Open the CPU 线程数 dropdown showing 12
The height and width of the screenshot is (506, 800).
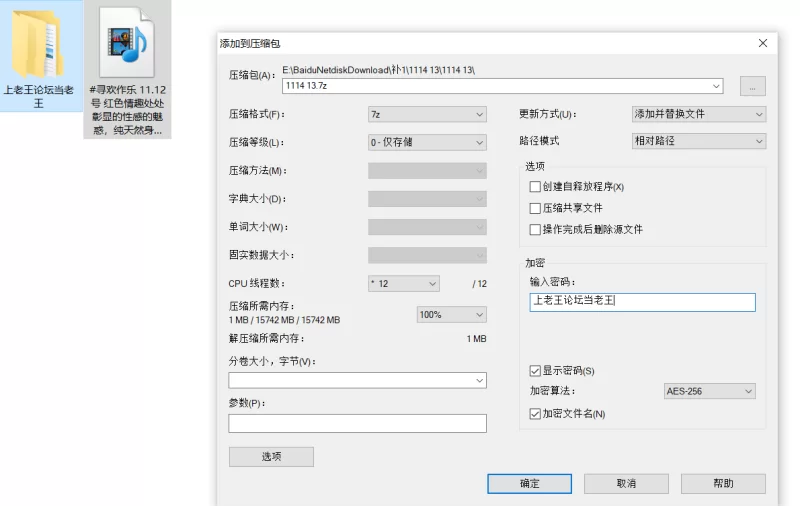[x=404, y=284]
